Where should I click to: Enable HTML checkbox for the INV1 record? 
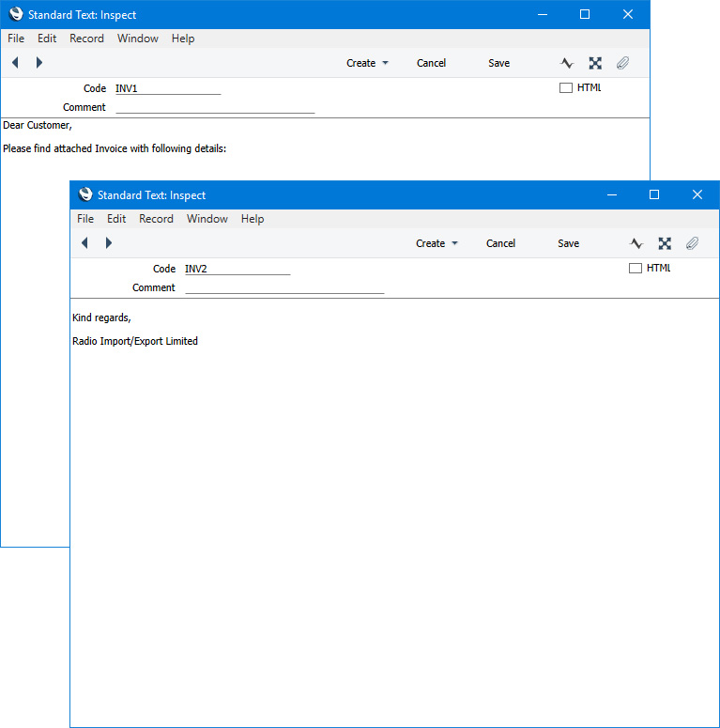point(565,88)
